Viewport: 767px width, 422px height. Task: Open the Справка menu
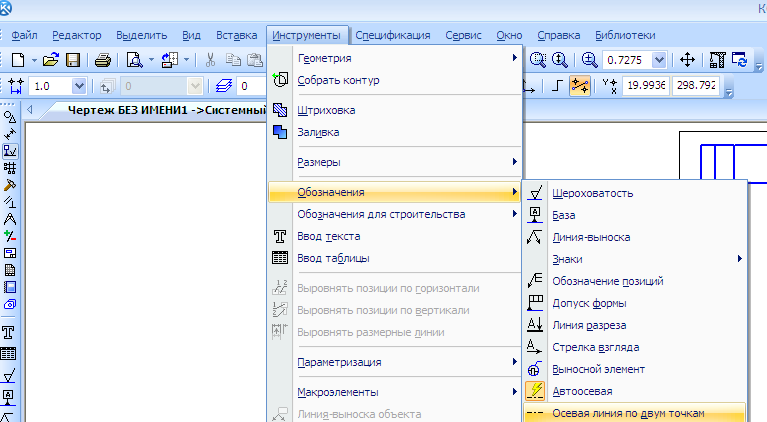click(x=559, y=35)
